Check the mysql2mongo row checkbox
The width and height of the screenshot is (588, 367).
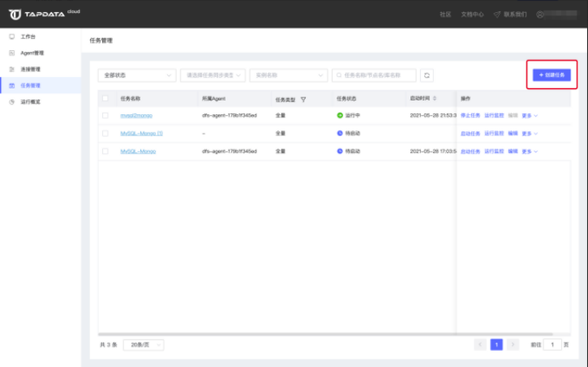105,115
